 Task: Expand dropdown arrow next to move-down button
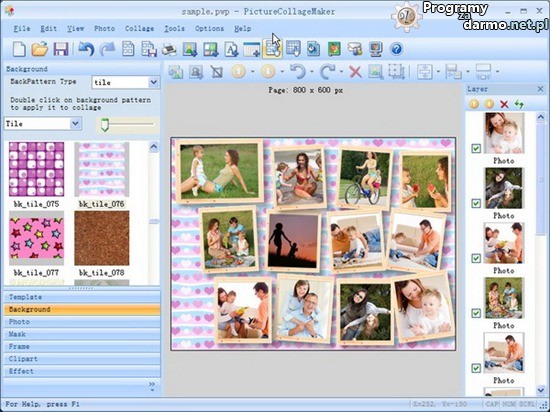click(x=282, y=72)
